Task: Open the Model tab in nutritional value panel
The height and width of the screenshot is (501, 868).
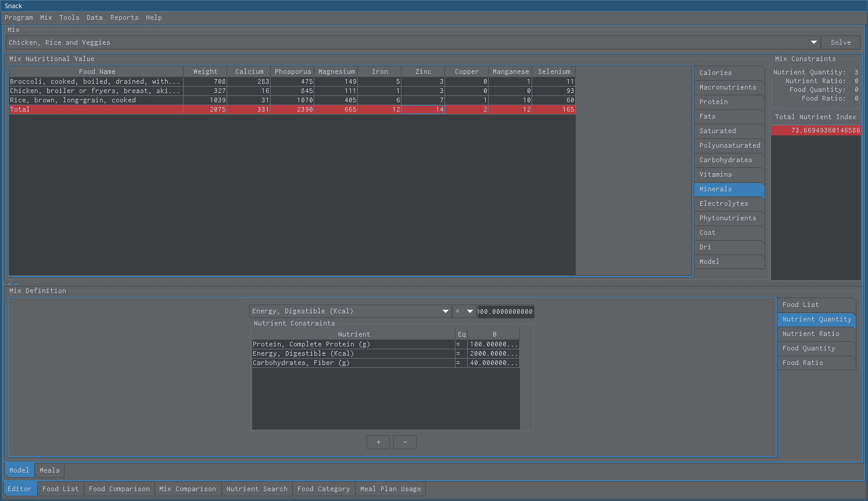Action: tap(729, 262)
